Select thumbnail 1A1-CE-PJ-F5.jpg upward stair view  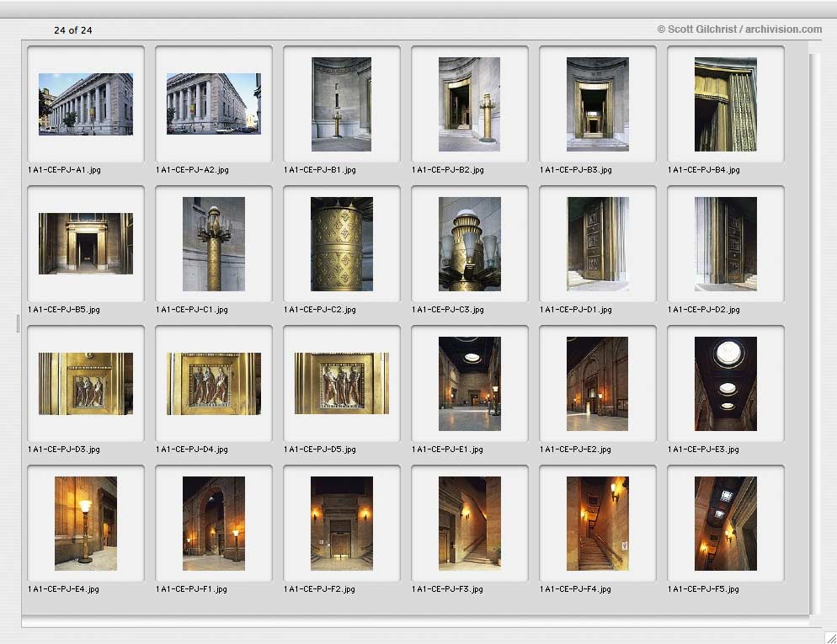click(x=726, y=524)
